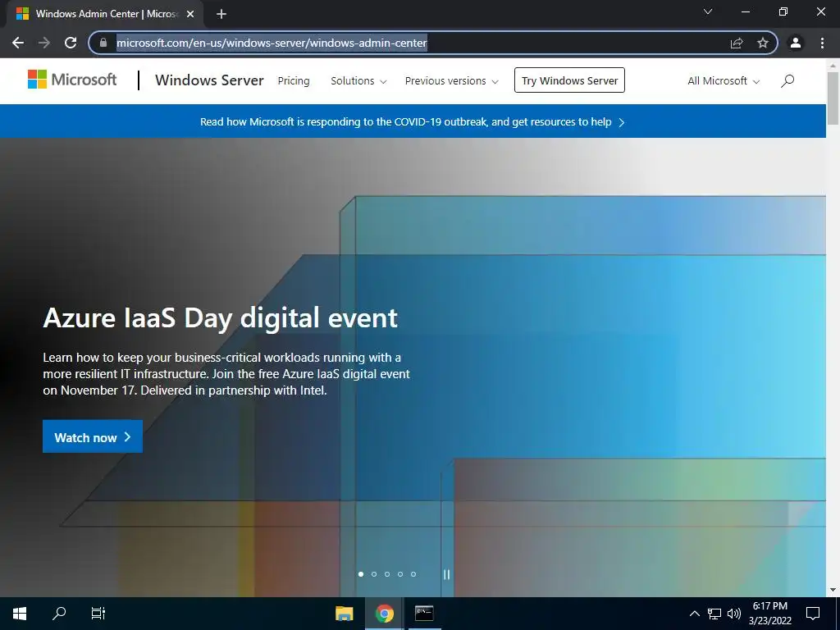Select the third carousel slide dot

[x=387, y=574]
